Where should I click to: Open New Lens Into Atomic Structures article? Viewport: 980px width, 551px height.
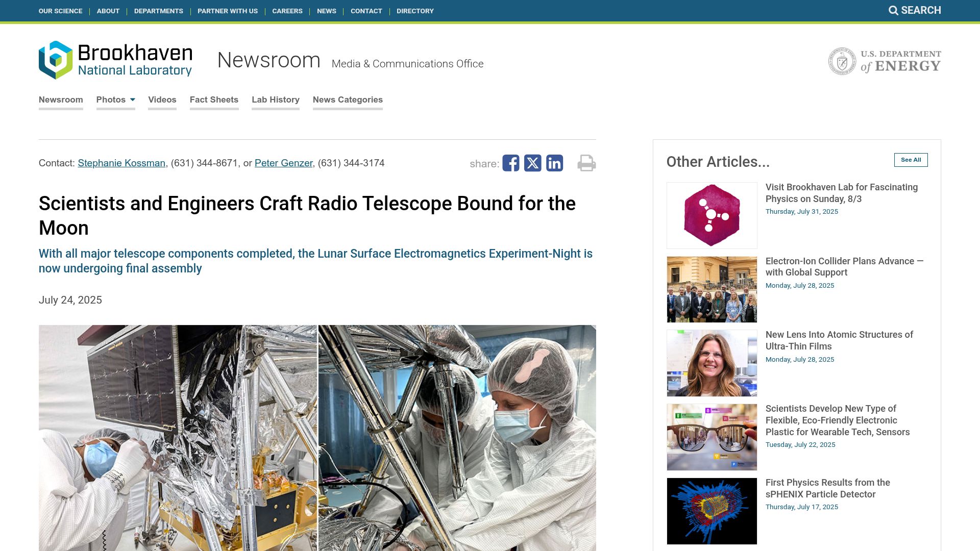[x=839, y=340]
